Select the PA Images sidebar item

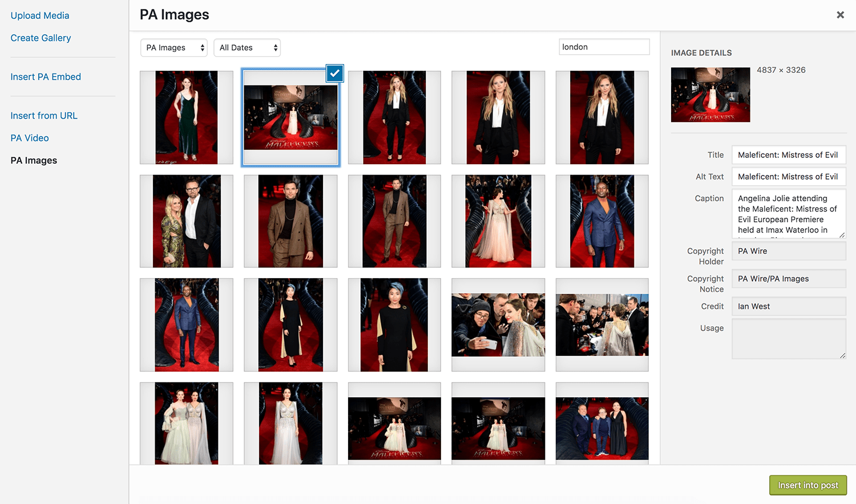(33, 160)
